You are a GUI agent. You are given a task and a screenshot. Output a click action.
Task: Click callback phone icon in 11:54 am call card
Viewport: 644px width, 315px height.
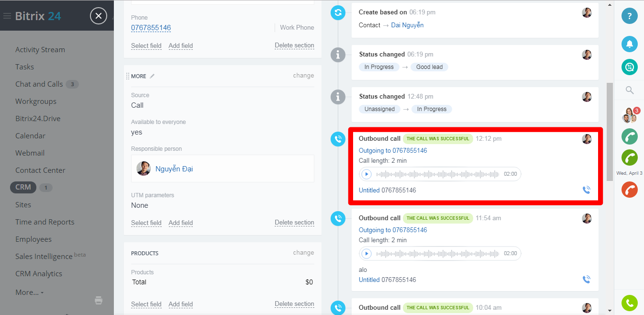(x=587, y=280)
